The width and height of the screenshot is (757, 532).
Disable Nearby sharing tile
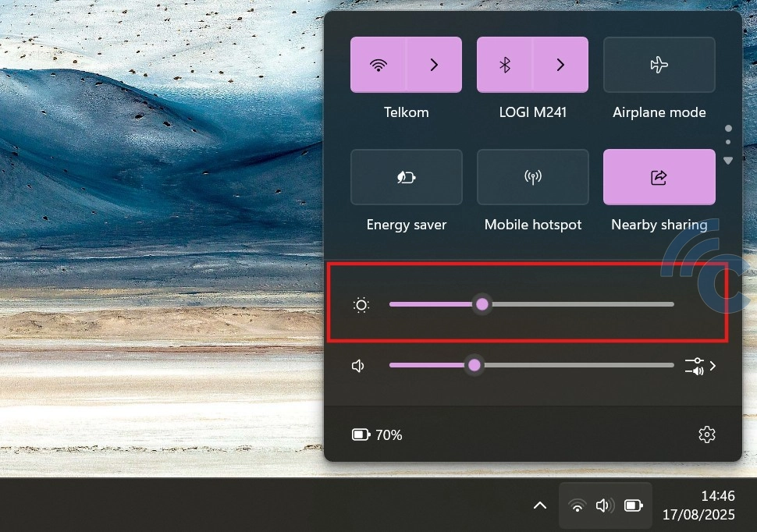click(x=659, y=177)
